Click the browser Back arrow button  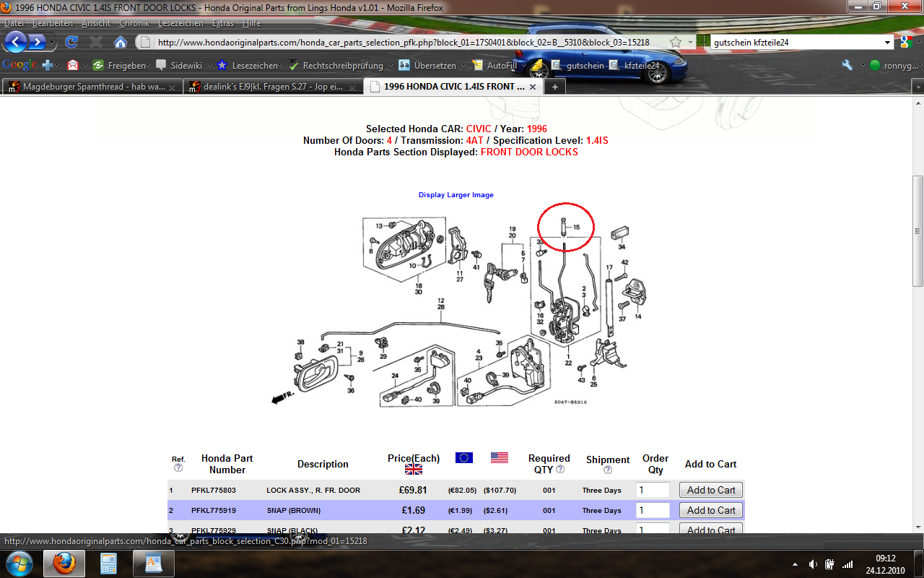[16, 42]
